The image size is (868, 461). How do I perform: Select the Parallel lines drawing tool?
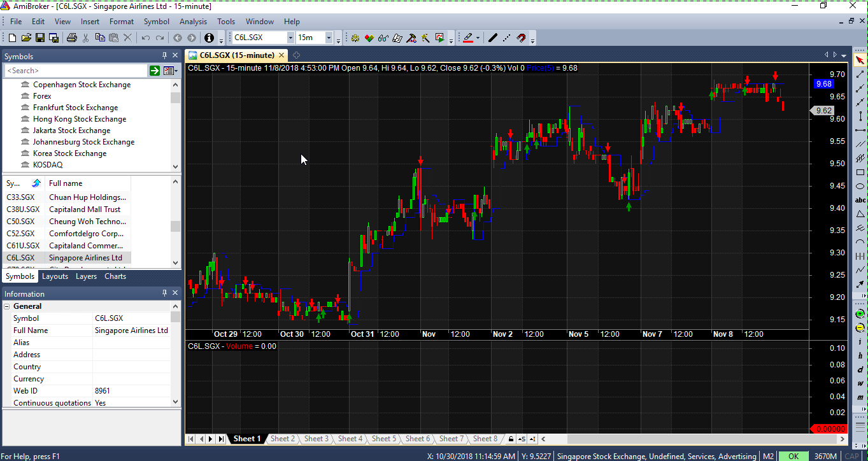click(860, 144)
